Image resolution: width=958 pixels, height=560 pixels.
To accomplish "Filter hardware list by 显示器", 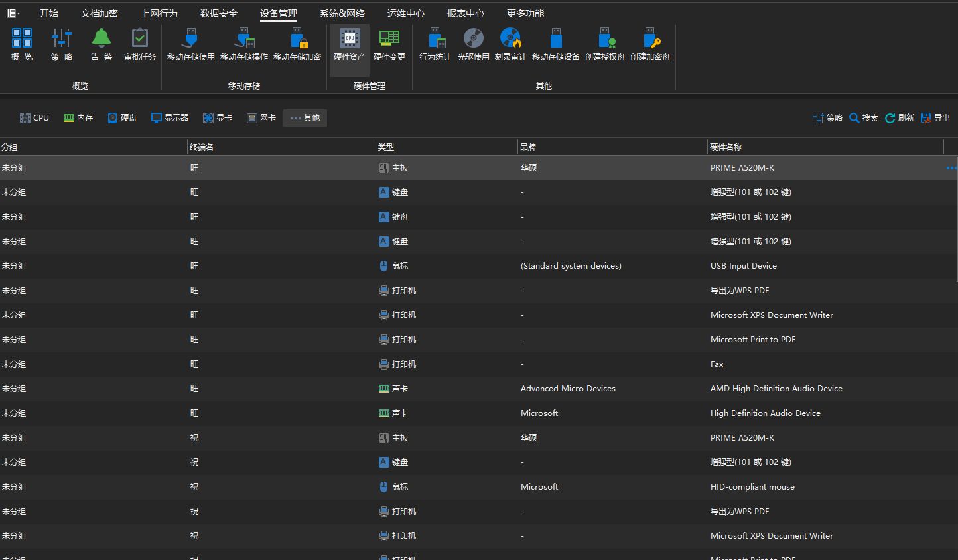I will tap(170, 118).
